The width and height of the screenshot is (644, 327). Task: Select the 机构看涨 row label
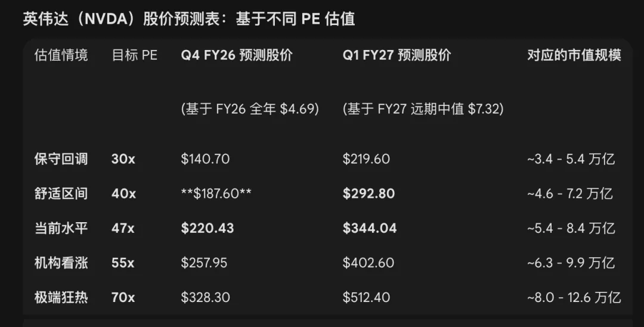click(61, 263)
